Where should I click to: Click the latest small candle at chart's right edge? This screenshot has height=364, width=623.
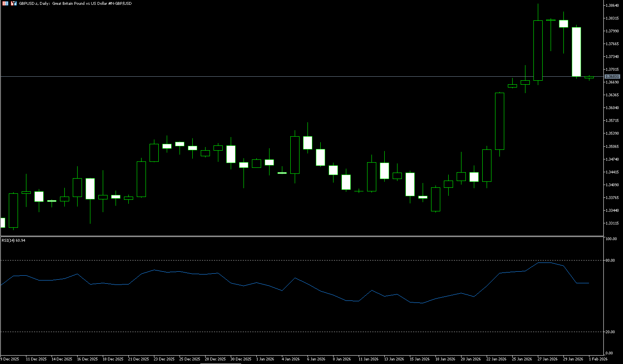click(x=589, y=78)
